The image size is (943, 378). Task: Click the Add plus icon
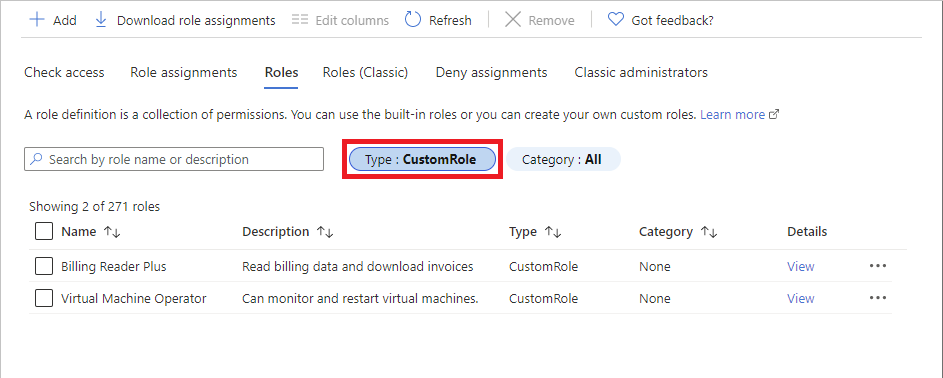point(37,20)
